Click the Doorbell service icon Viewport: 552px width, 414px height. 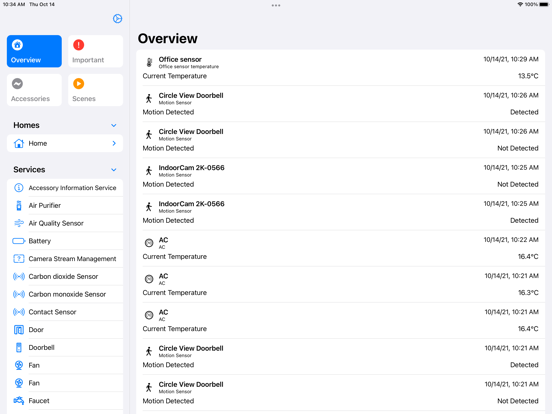tap(19, 347)
